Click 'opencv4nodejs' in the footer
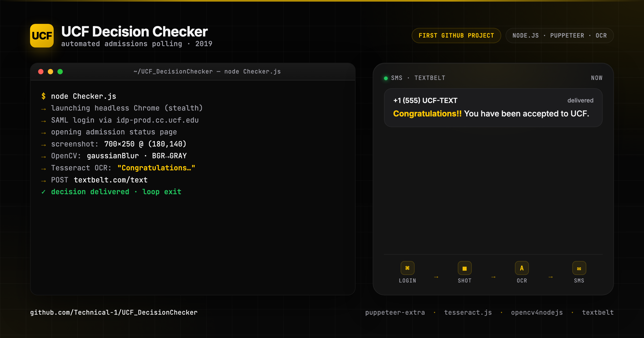This screenshot has height=338, width=644. click(x=537, y=313)
